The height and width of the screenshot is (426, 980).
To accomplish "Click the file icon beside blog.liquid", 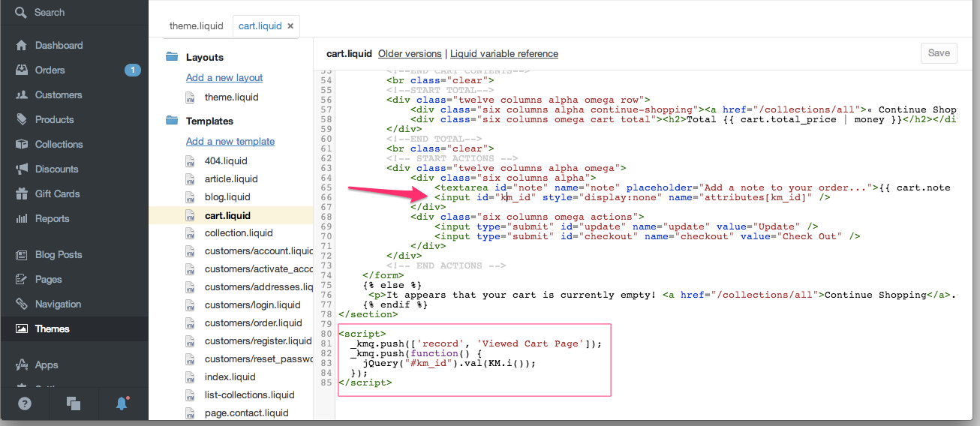I will (190, 197).
